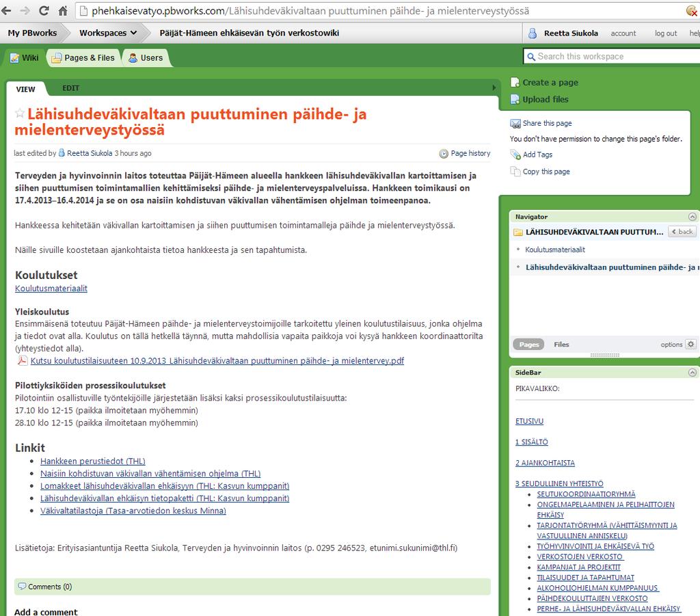The height and width of the screenshot is (616, 700).
Task: Open ALKOHOLIOHJELMAN KUMPPANUUS link
Action: [x=597, y=588]
